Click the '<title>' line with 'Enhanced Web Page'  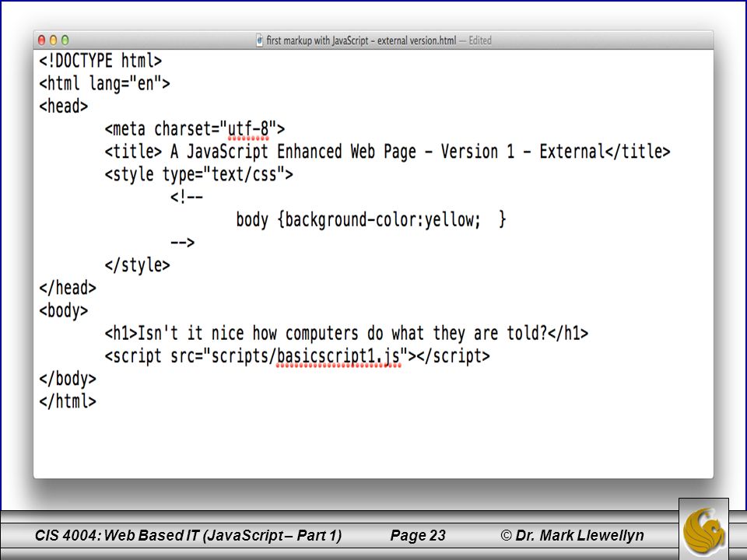tap(388, 152)
